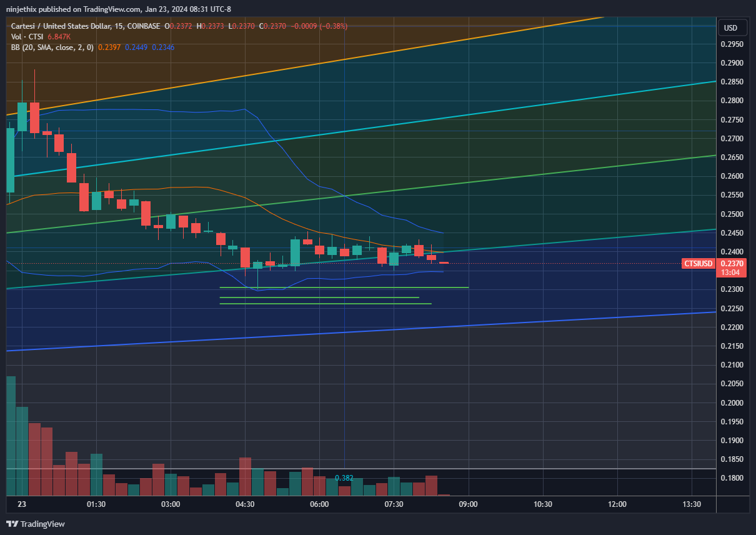This screenshot has height=535, width=756.
Task: Click the BB lower band value 0.2346
Action: [x=163, y=47]
